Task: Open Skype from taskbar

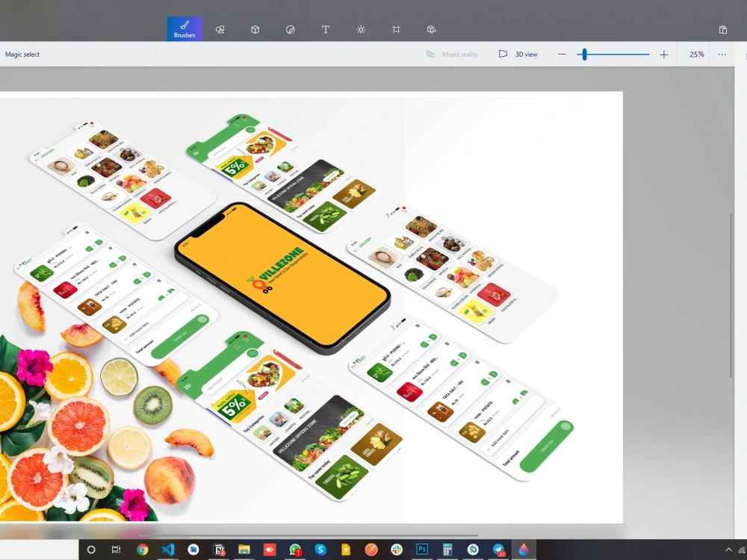Action: pyautogui.click(x=320, y=550)
